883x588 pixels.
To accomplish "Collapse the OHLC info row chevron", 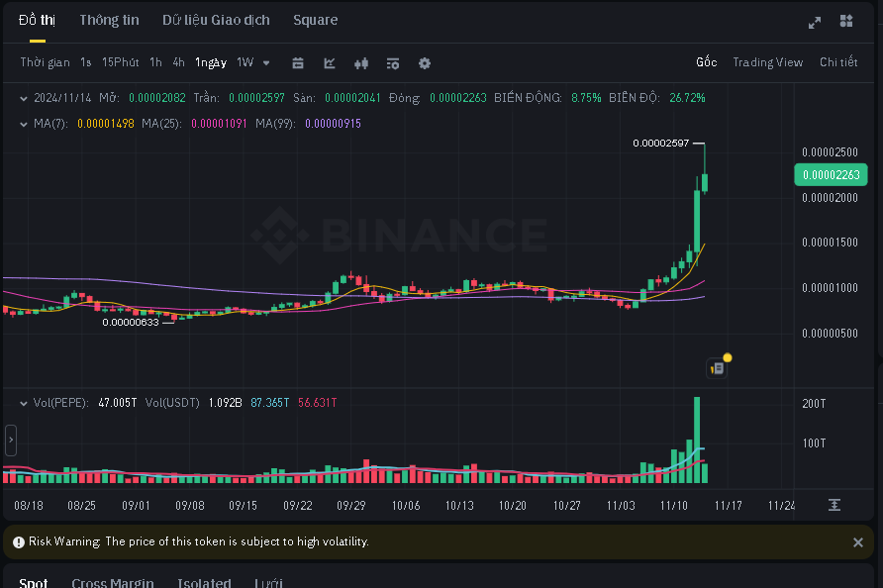I will pyautogui.click(x=23, y=99).
